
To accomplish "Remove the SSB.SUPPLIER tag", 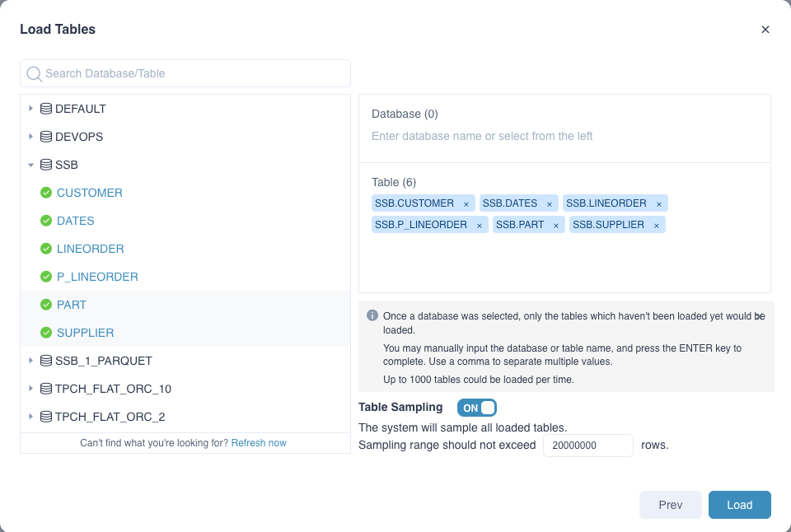I will [x=657, y=225].
